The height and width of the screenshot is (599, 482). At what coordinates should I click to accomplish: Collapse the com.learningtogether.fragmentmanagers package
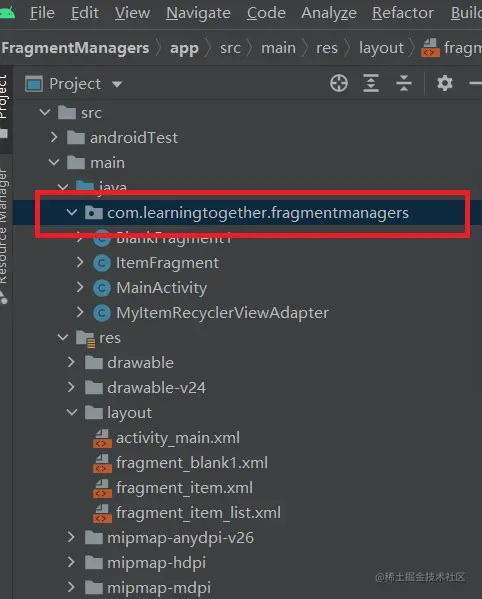click(x=71, y=212)
